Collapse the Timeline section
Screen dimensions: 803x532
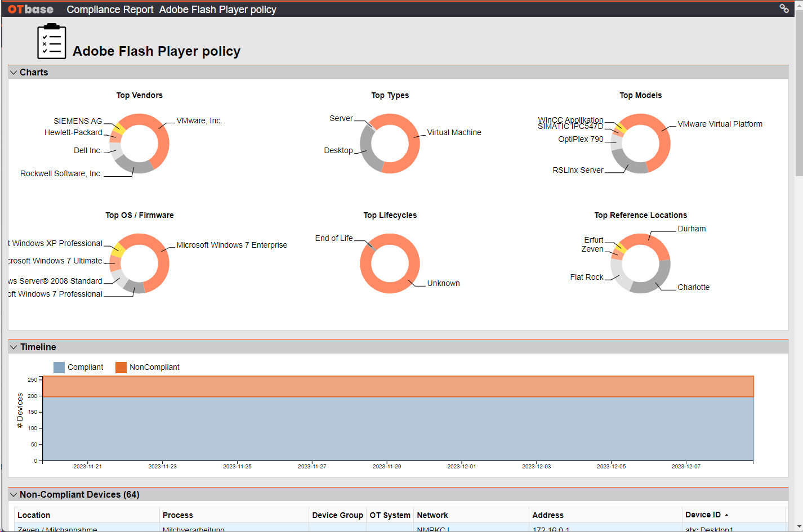13,347
